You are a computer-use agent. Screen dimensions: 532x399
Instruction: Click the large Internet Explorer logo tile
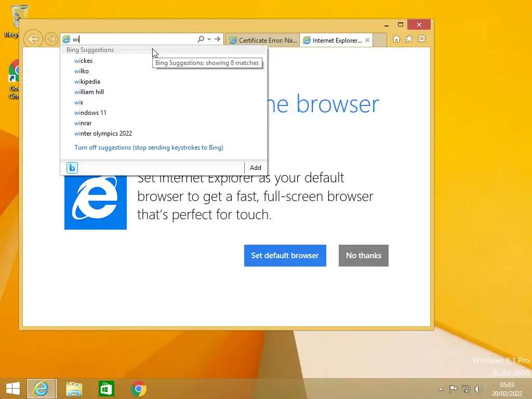click(x=96, y=202)
